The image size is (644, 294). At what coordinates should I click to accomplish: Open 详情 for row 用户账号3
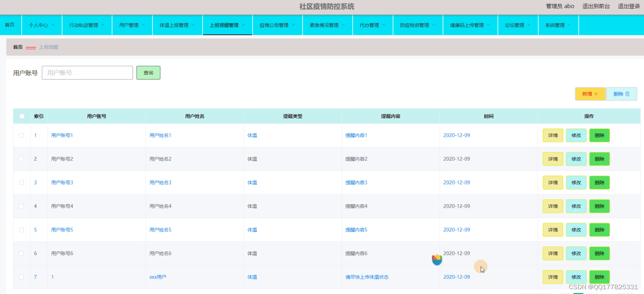pyautogui.click(x=553, y=183)
